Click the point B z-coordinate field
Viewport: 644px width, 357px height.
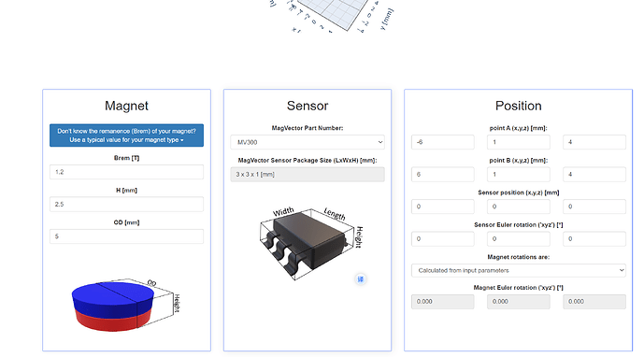click(594, 174)
